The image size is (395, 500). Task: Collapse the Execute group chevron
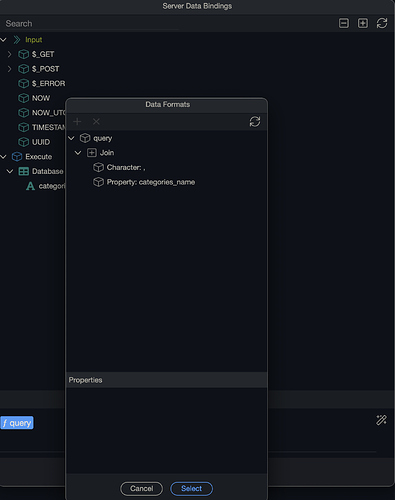[4, 157]
